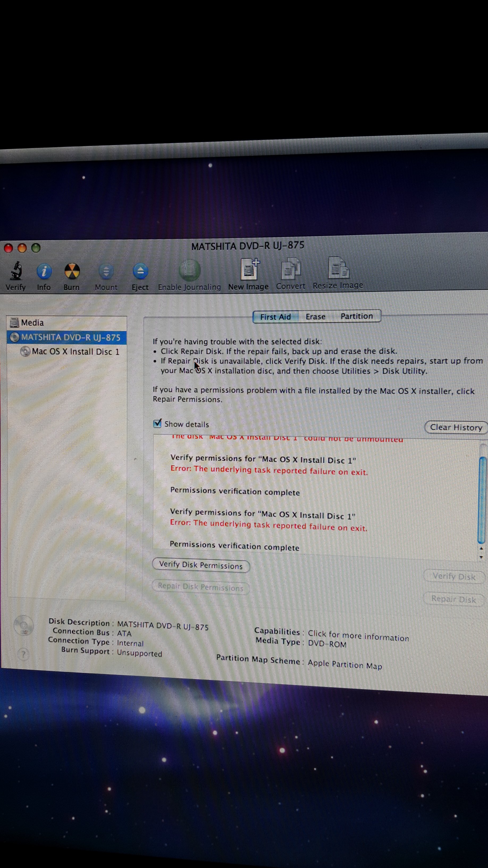Click the Burn toolbar icon

tap(72, 272)
